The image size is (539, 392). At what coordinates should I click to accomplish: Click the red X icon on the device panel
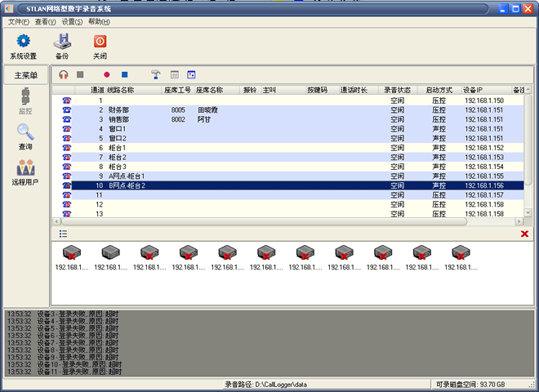coord(524,234)
